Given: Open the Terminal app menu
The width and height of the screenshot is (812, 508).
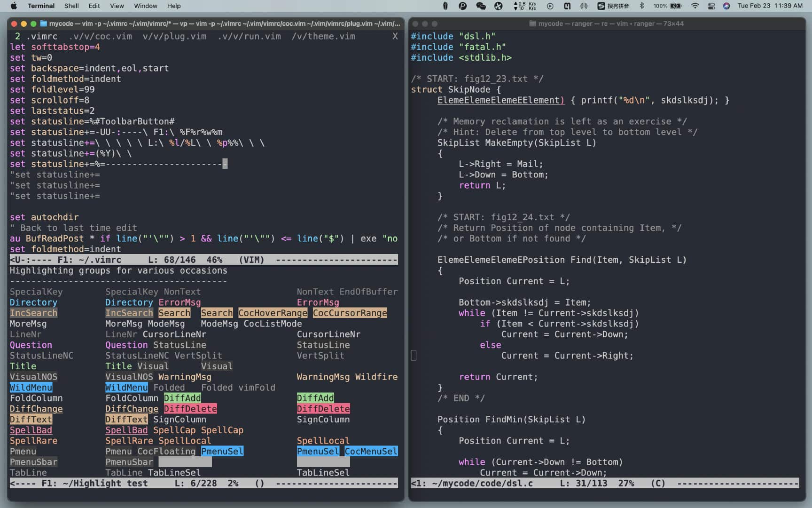Looking at the screenshot, I should (x=41, y=6).
